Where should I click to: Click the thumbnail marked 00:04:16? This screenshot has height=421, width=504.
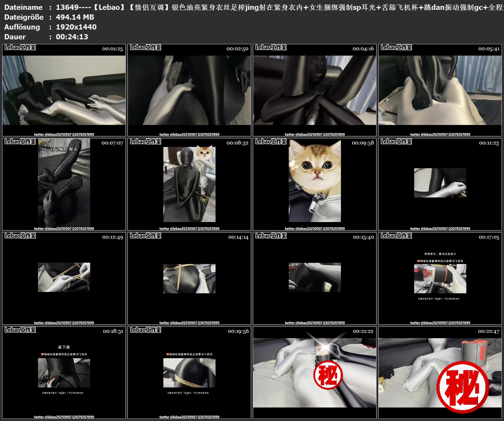click(x=315, y=90)
